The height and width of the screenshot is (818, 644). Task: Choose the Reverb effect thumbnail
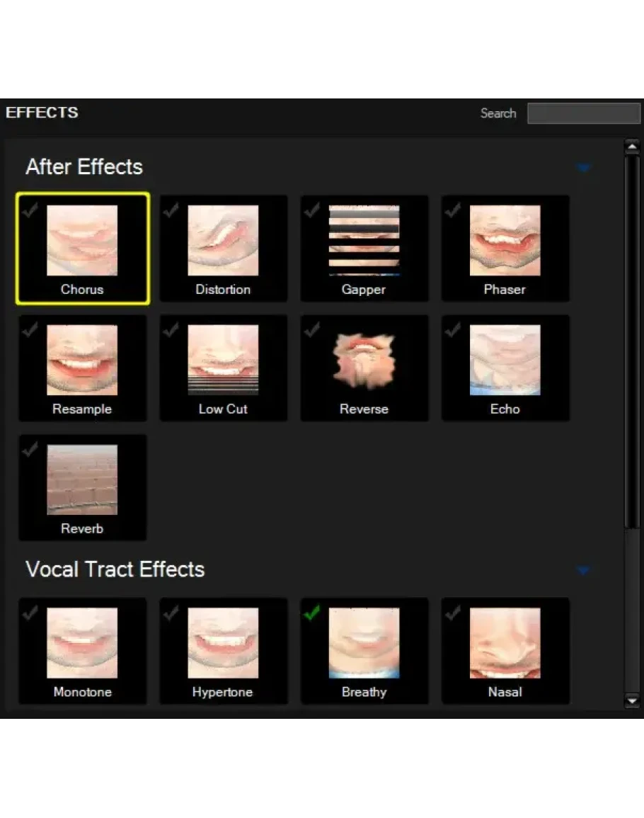82,480
